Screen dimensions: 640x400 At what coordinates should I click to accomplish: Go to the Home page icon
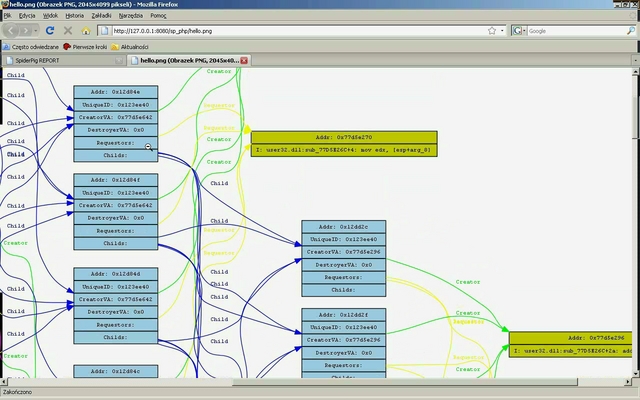tap(86, 31)
